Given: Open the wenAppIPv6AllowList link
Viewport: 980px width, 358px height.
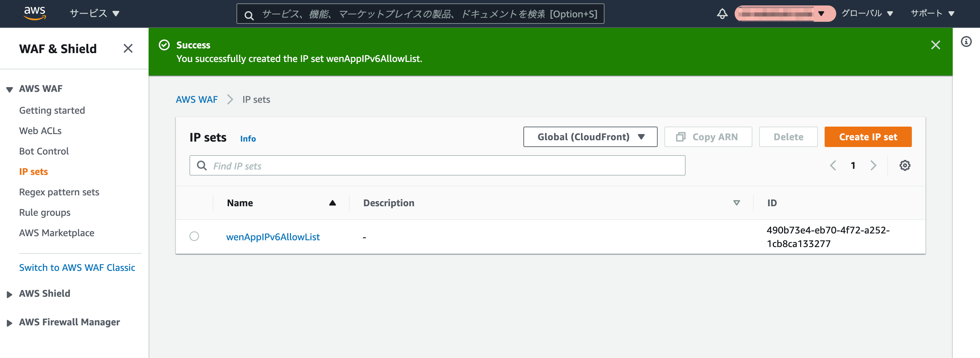Looking at the screenshot, I should coord(273,237).
